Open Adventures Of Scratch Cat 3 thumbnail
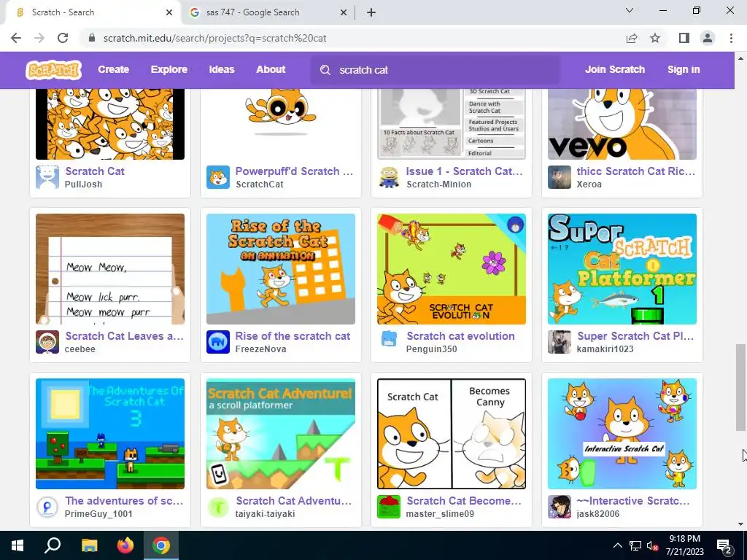This screenshot has width=747, height=560. pyautogui.click(x=110, y=433)
